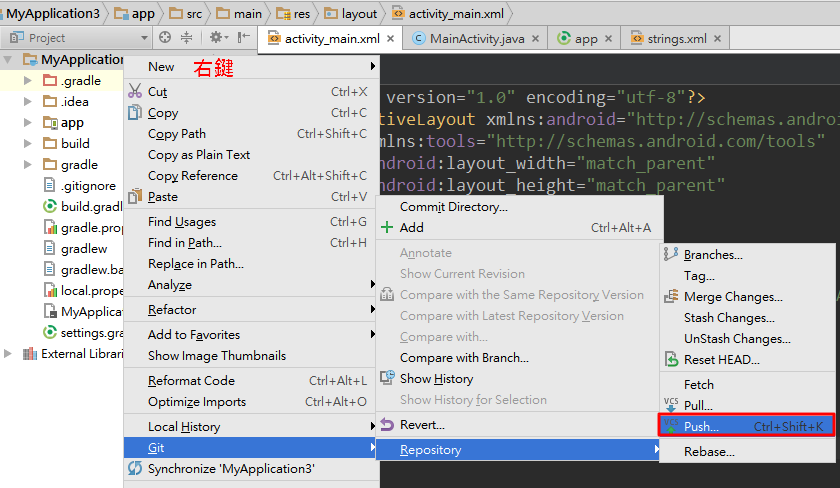Select Tag menu item

[747, 275]
